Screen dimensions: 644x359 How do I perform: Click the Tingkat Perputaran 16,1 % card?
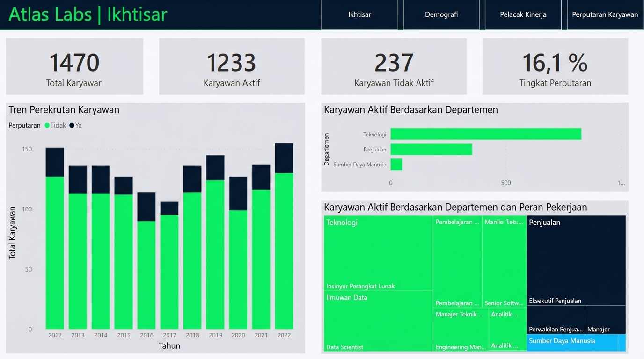pos(555,66)
